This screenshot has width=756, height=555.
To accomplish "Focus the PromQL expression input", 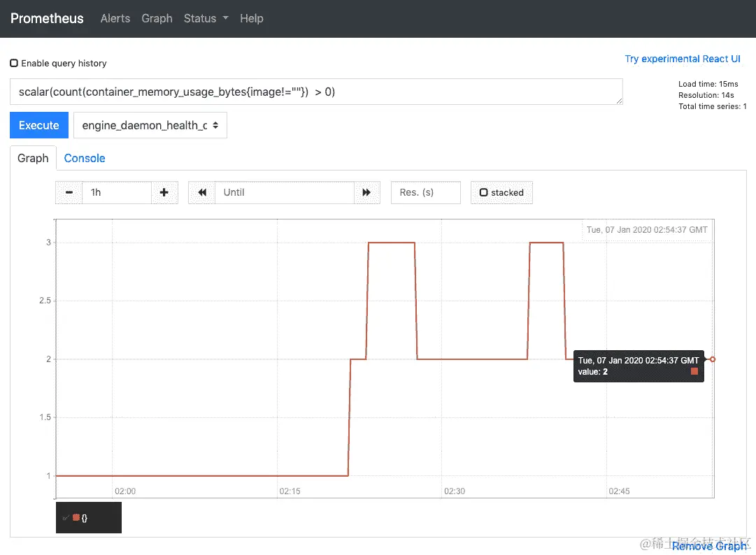I will pos(316,92).
